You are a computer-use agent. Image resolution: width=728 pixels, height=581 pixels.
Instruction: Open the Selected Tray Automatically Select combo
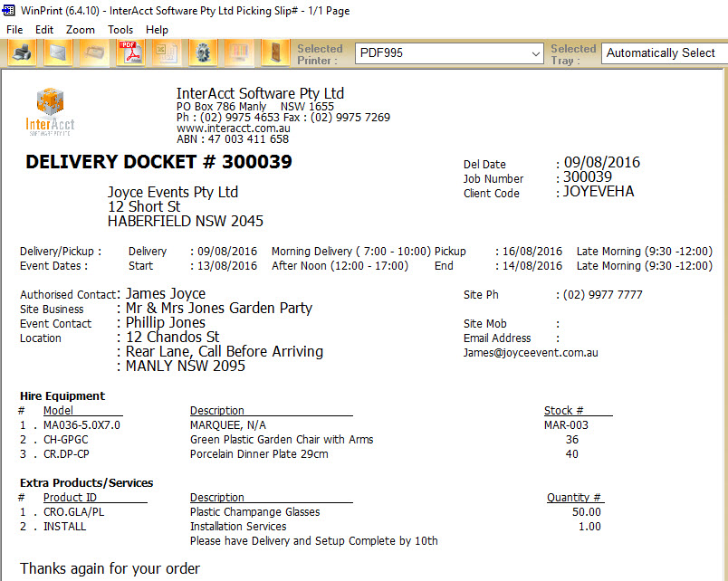pyautogui.click(x=665, y=53)
